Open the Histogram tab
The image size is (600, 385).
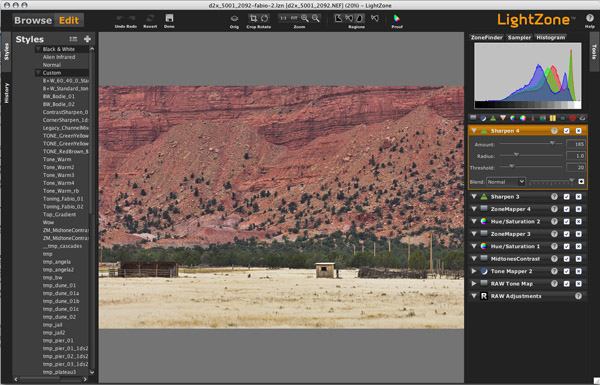coord(551,38)
